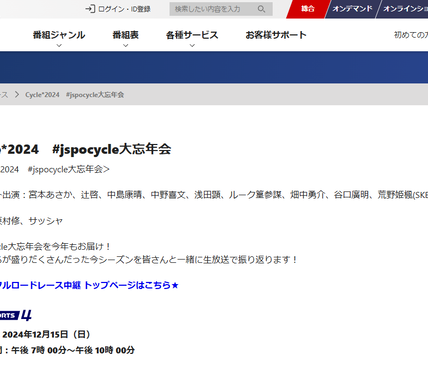Open ロードレース中継 トップページはこちら★ link
The width and height of the screenshot is (428, 373).
[89, 285]
